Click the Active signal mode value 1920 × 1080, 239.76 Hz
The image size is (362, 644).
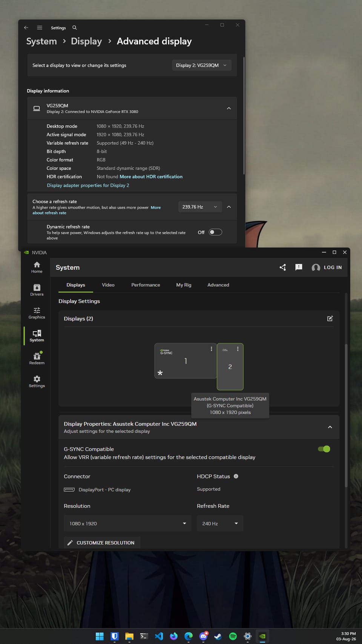[120, 135]
